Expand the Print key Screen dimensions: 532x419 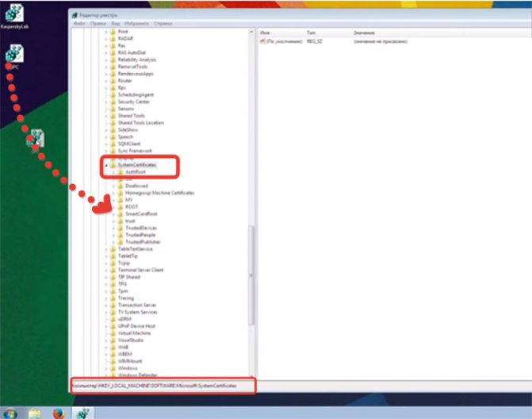tap(106, 32)
